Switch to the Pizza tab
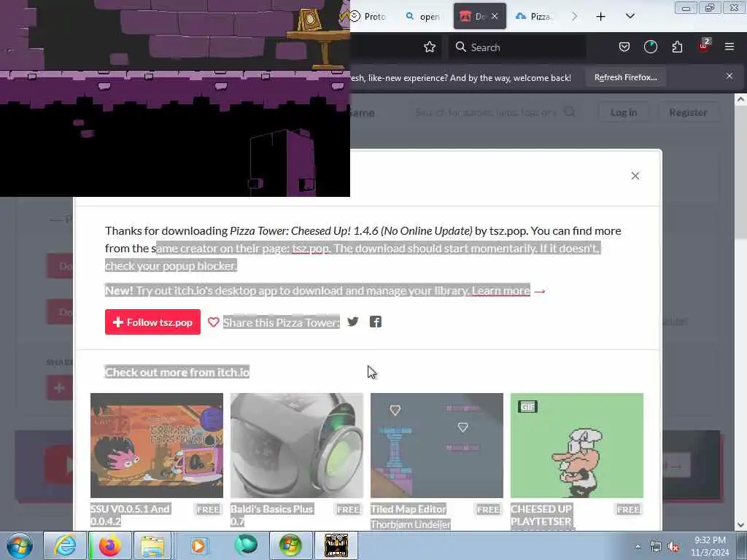 pyautogui.click(x=535, y=16)
